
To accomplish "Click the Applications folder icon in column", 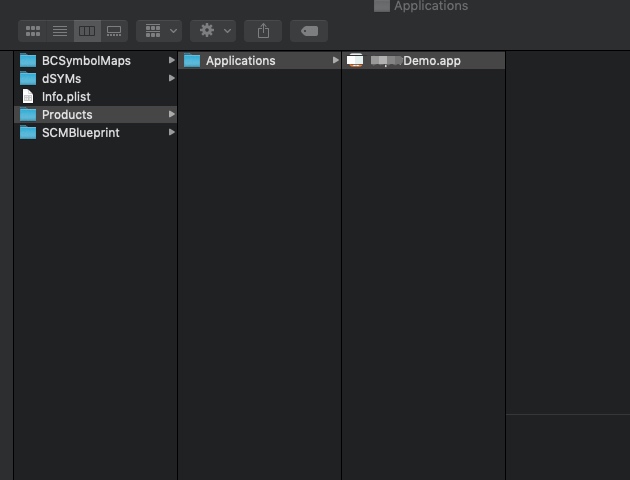I will 192,61.
